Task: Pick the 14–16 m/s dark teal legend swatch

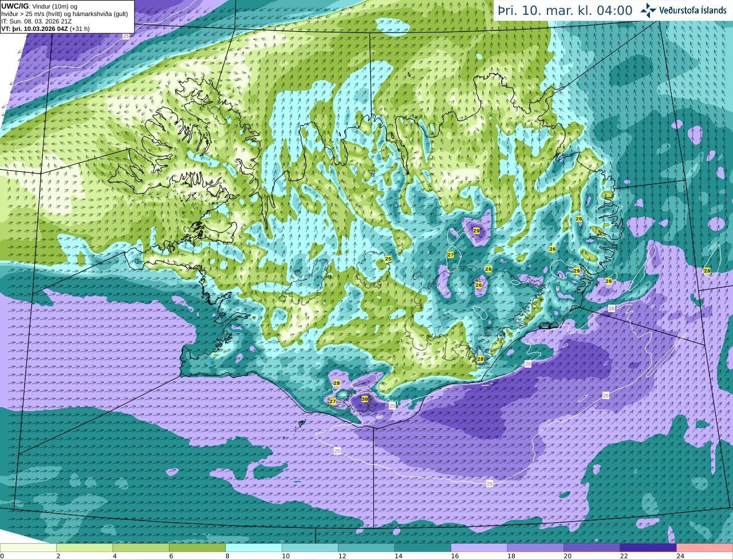Action: (x=423, y=547)
